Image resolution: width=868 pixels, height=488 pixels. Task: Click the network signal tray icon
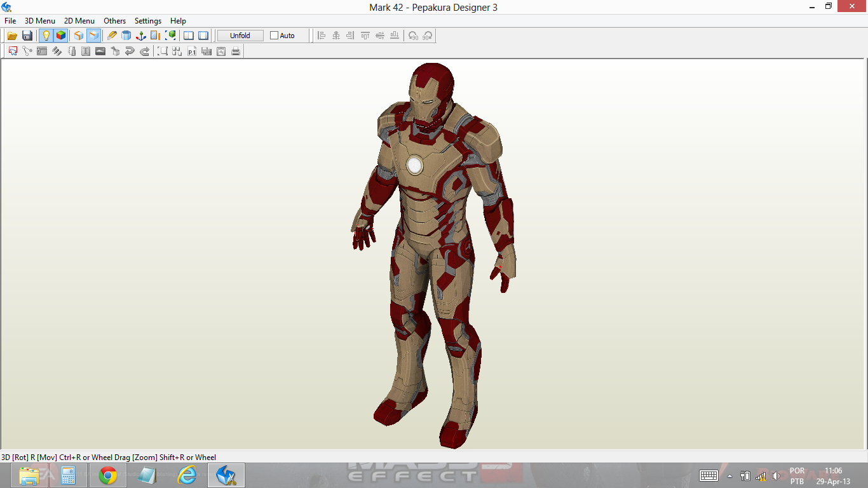(x=761, y=476)
